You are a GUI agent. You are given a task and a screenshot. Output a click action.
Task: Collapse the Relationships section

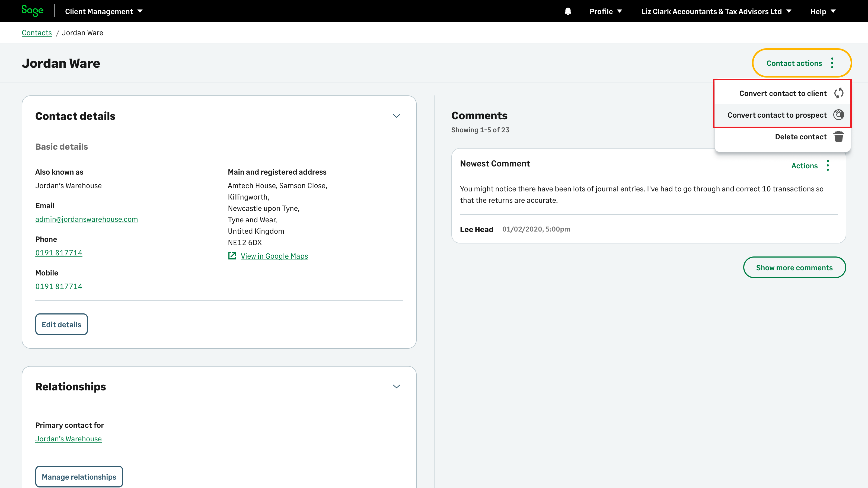coord(396,386)
